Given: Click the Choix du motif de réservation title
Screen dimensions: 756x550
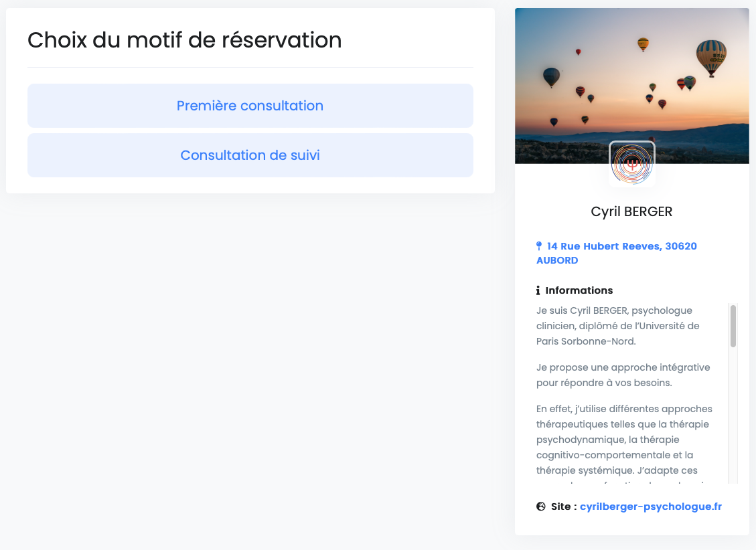Looking at the screenshot, I should (x=184, y=40).
